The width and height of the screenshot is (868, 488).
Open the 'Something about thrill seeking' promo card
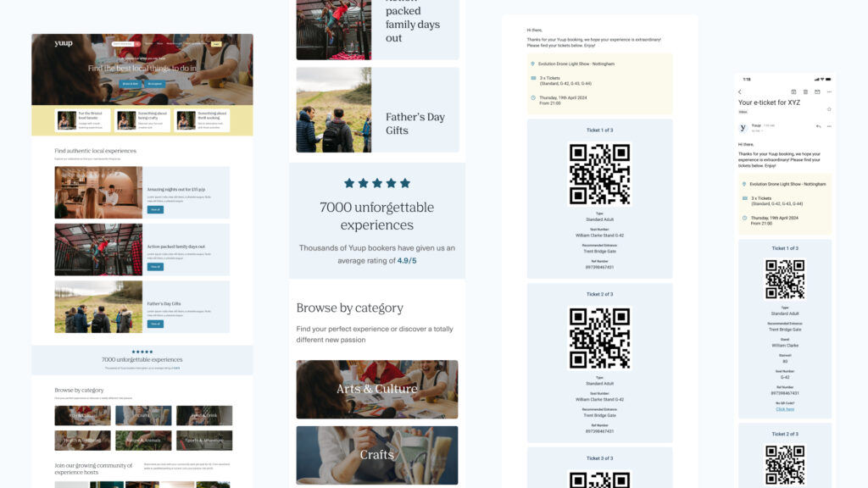202,120
